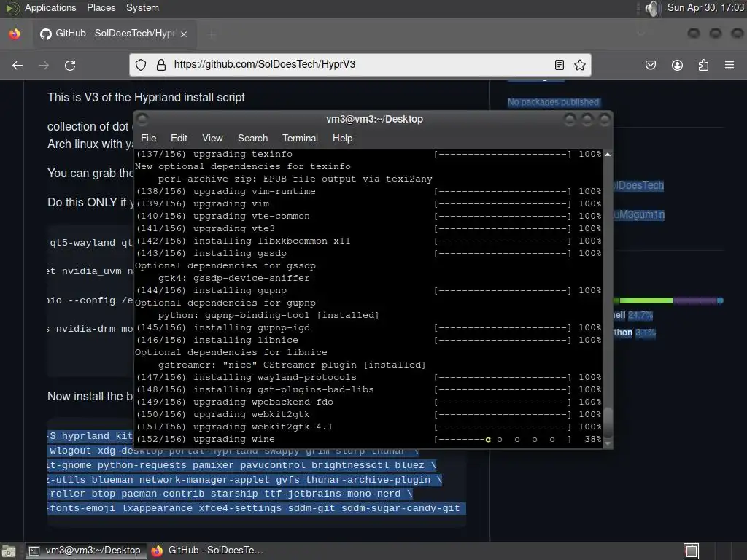Switch to vm3@vm3:~/Desktop taskbar button
747x560 pixels.
[85, 551]
